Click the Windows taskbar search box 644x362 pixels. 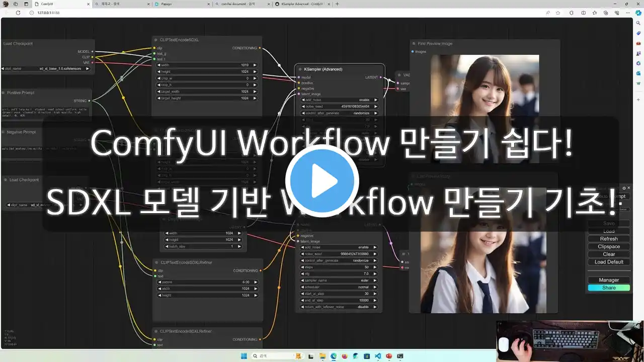tap(278, 356)
